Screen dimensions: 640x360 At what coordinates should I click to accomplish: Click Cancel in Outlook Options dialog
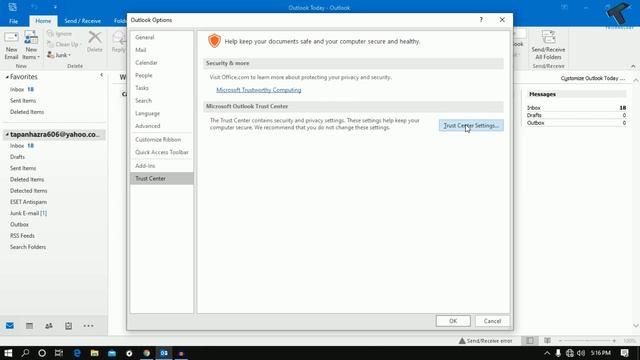pyautogui.click(x=492, y=321)
